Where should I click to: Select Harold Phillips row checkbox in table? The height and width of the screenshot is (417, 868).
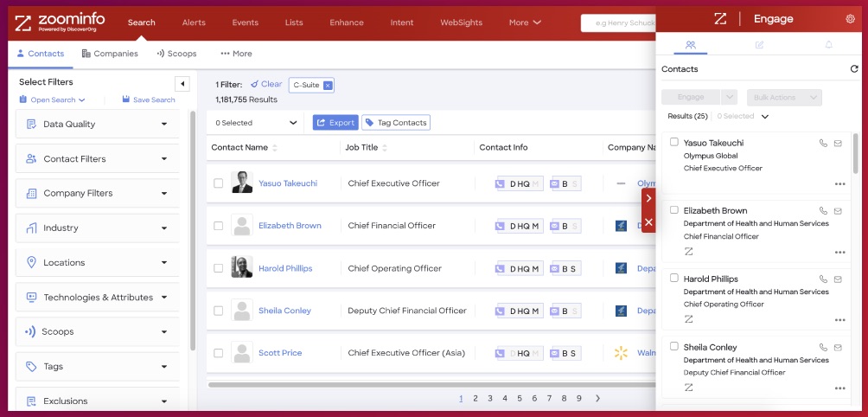218,268
